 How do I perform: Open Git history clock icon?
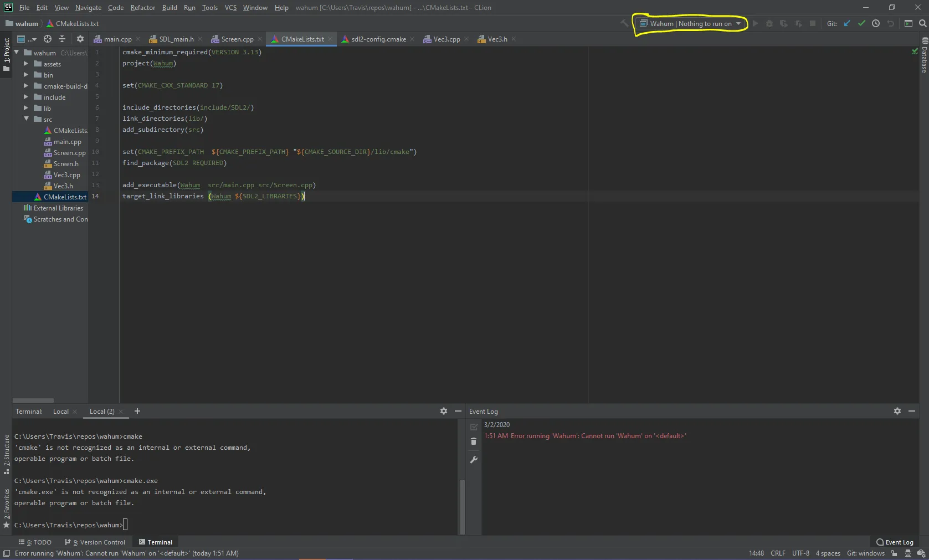click(876, 23)
